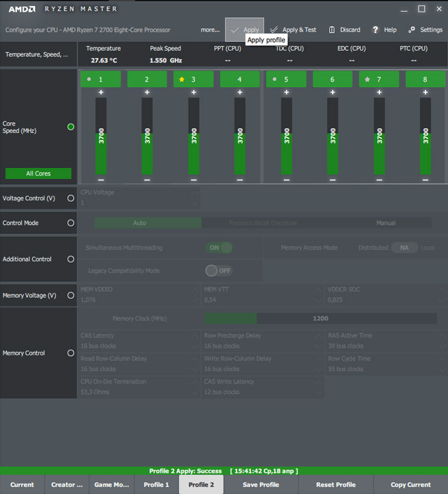Lower CAS Write Latency down chevron

(318, 392)
